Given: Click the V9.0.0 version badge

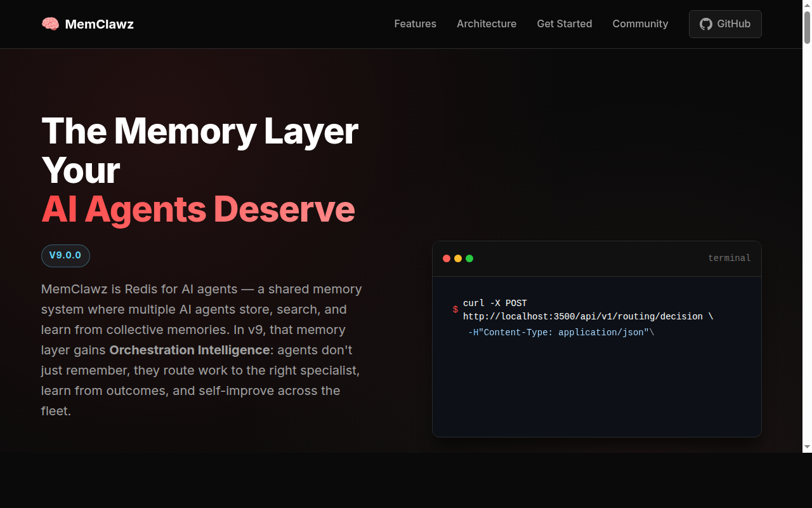Looking at the screenshot, I should [x=65, y=256].
